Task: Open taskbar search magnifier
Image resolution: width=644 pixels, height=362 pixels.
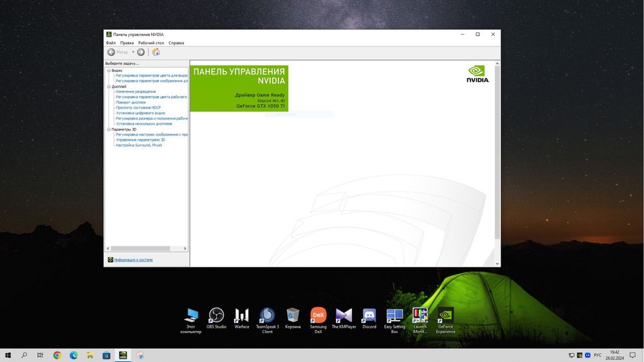Action: click(24, 356)
